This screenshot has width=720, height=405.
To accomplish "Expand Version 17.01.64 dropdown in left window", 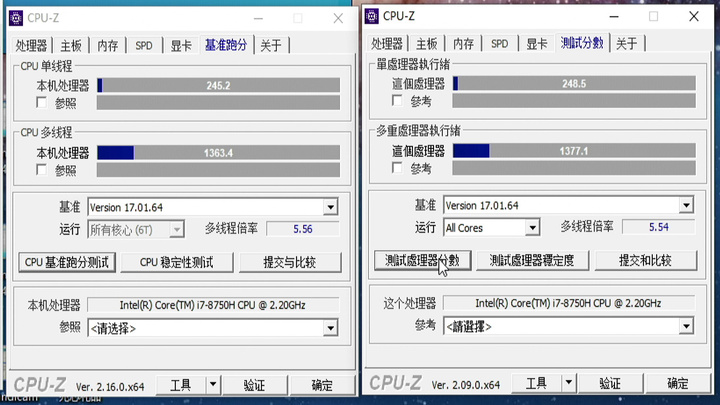I will [330, 207].
